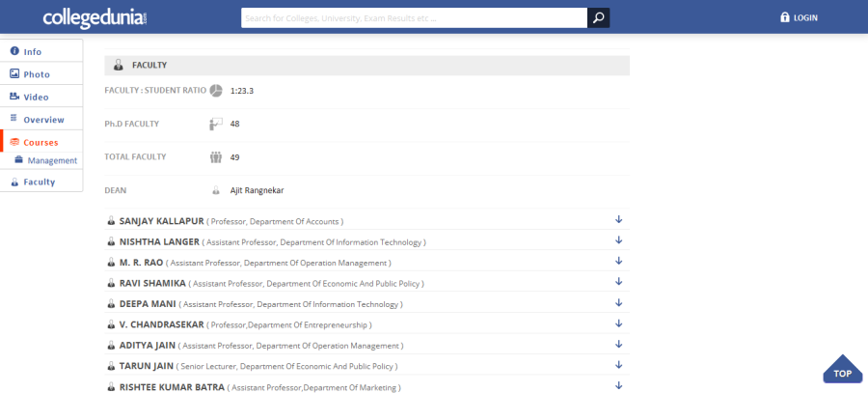This screenshot has width=868, height=393.
Task: Click the lock icon beside LOGIN
Action: pos(784,17)
